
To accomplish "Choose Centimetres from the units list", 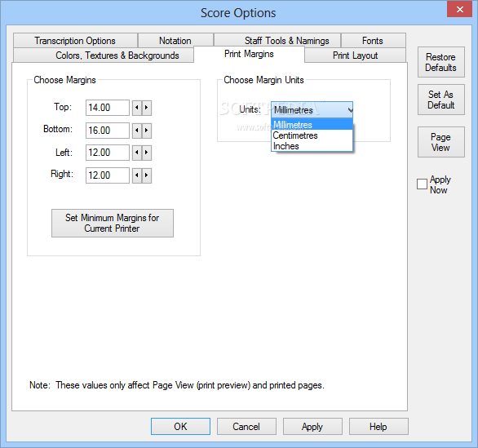I will 312,135.
